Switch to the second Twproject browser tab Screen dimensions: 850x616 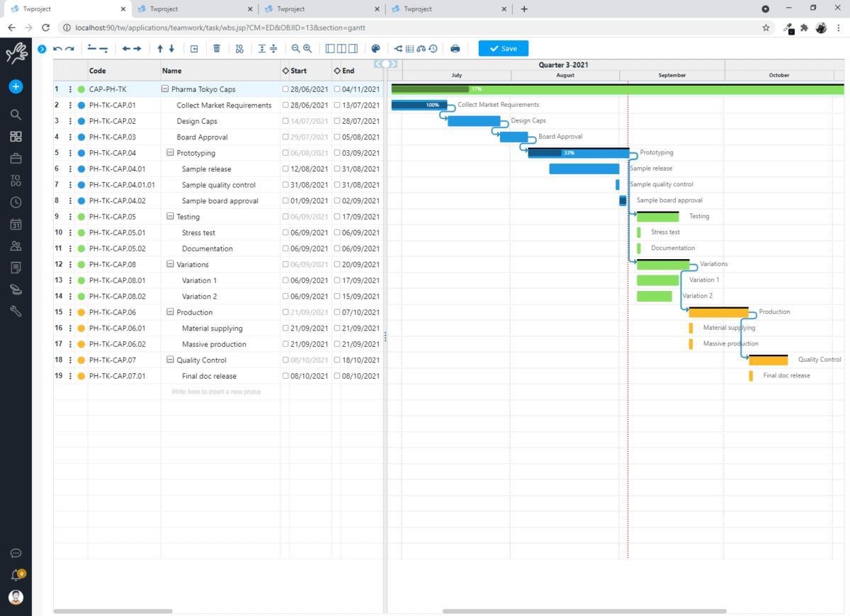[x=195, y=9]
